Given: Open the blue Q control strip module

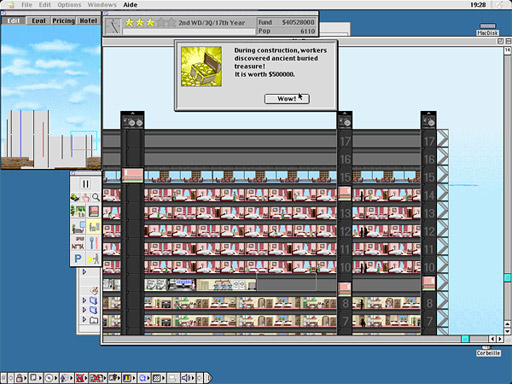Looking at the screenshot, I should coord(144,378).
